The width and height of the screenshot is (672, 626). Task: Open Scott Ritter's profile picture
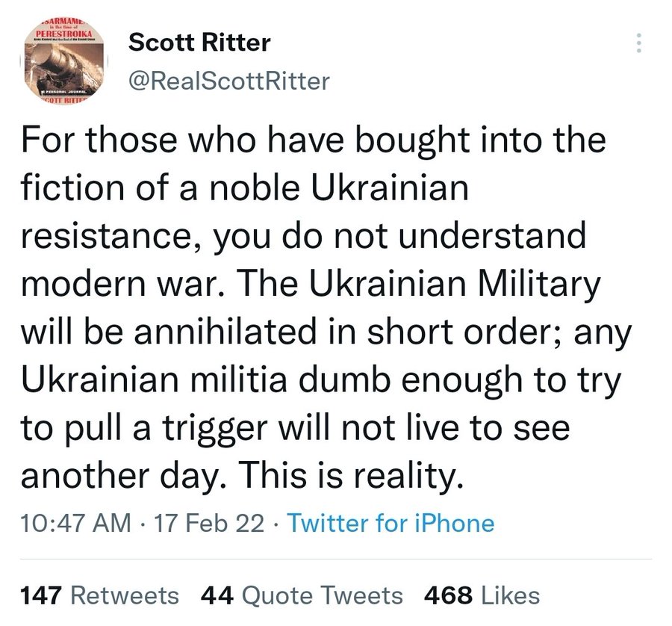(x=64, y=60)
